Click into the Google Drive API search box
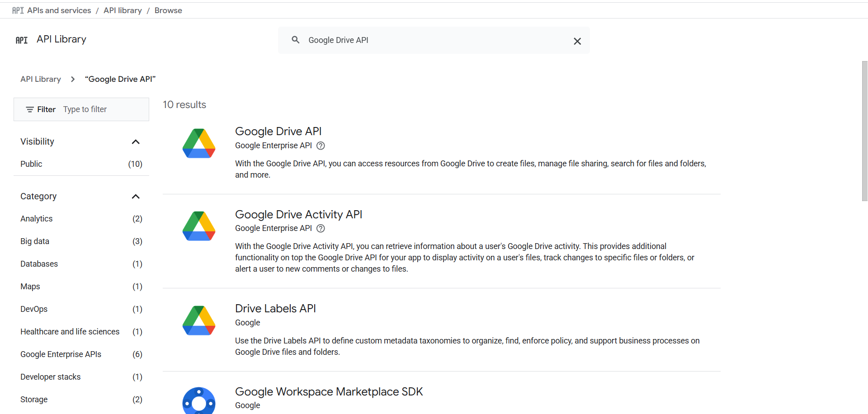The width and height of the screenshot is (868, 414). 434,40
